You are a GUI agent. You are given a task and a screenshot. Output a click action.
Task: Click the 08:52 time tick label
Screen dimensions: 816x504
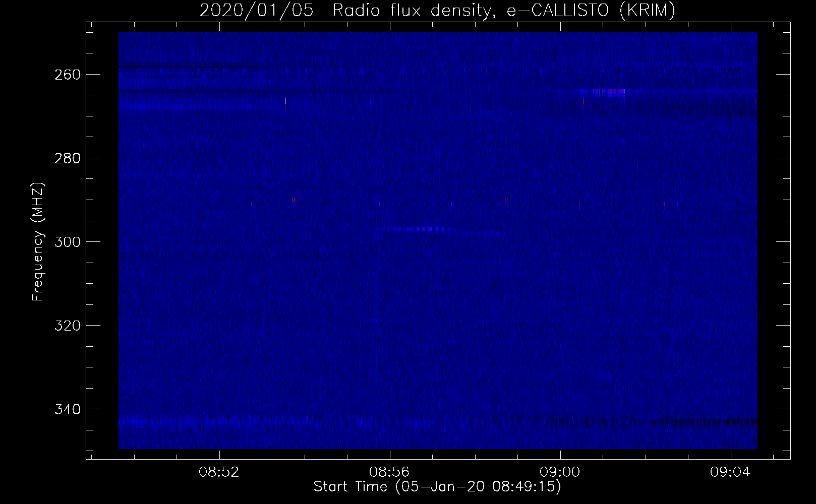coord(219,472)
